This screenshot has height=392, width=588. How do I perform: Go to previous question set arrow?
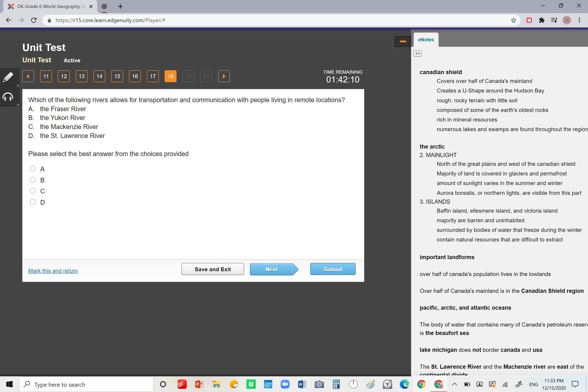click(28, 76)
